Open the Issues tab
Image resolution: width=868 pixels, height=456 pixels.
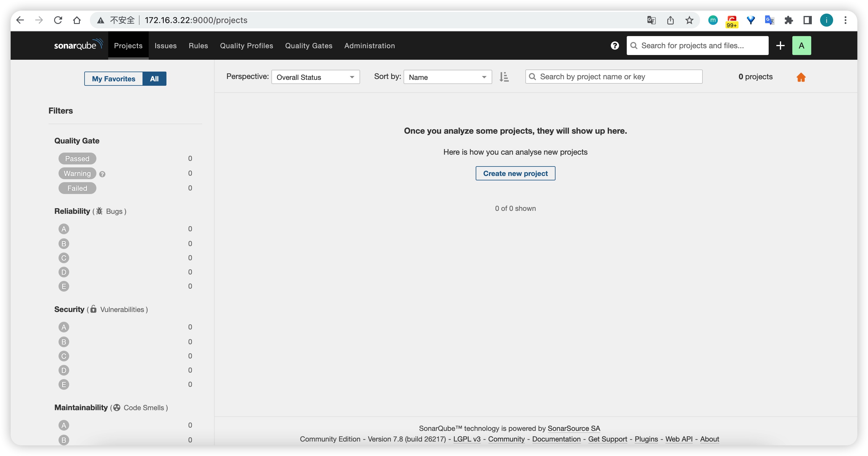click(x=166, y=46)
